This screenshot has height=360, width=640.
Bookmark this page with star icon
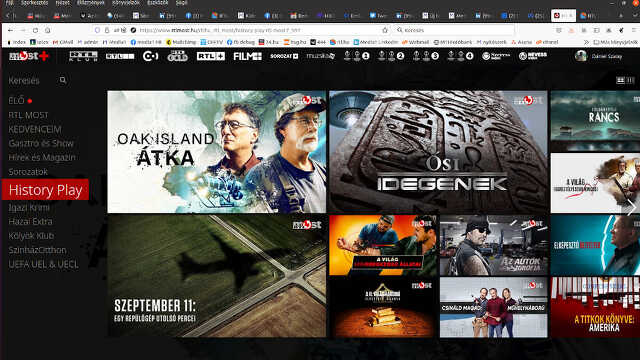(x=385, y=30)
